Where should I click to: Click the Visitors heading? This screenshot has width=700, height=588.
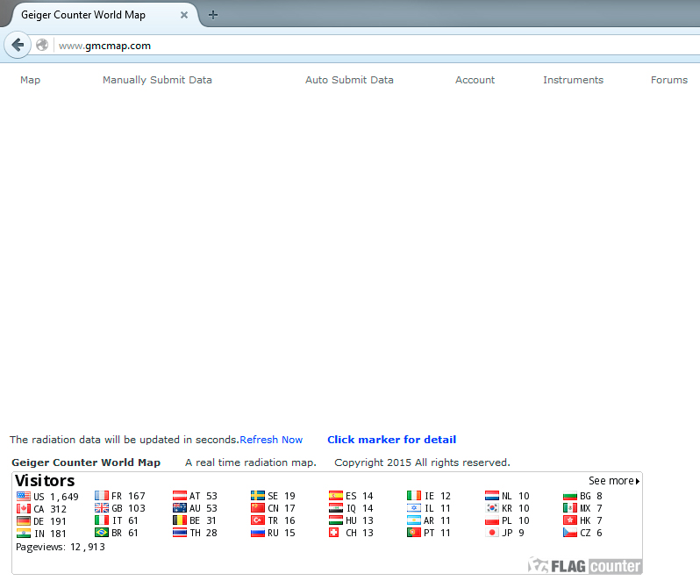pos(45,481)
